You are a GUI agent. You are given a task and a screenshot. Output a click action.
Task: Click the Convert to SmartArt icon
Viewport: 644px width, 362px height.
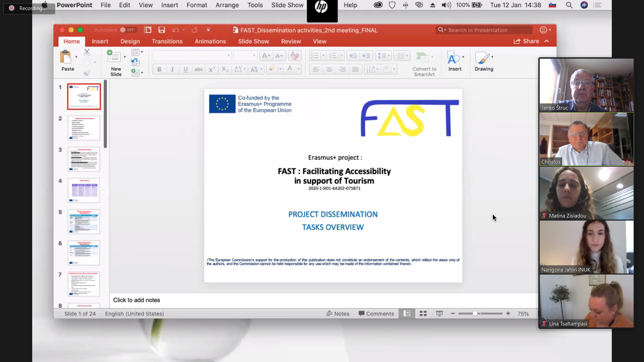coord(422,57)
